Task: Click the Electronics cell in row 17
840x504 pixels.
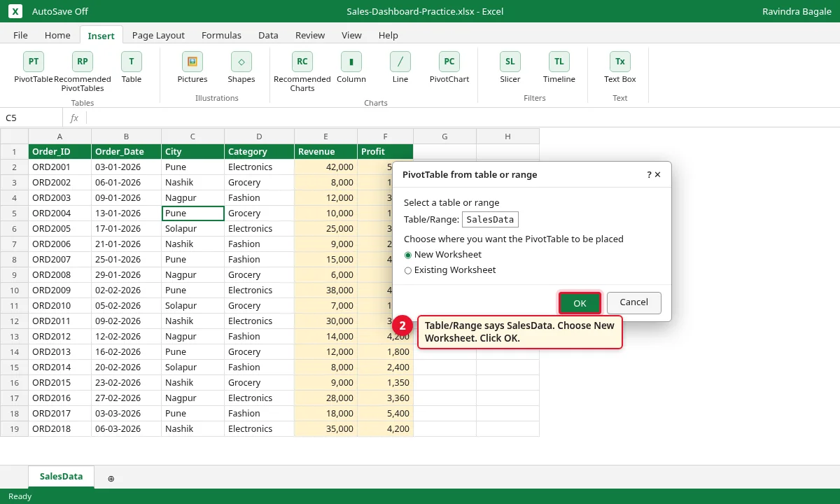Action: click(259, 398)
